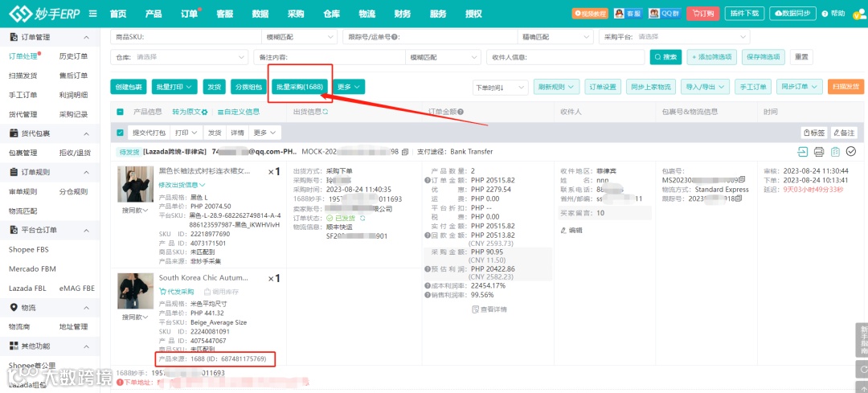Open 历史订单 in the sidebar
The image size is (868, 393).
[x=73, y=56]
